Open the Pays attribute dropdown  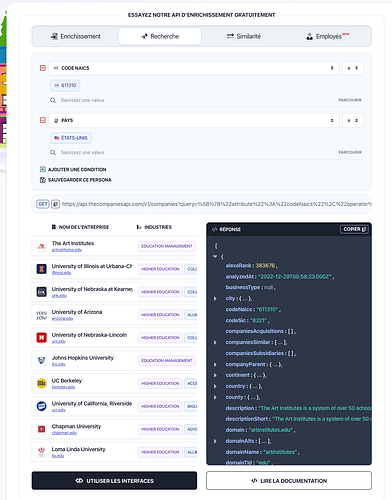[x=194, y=120]
